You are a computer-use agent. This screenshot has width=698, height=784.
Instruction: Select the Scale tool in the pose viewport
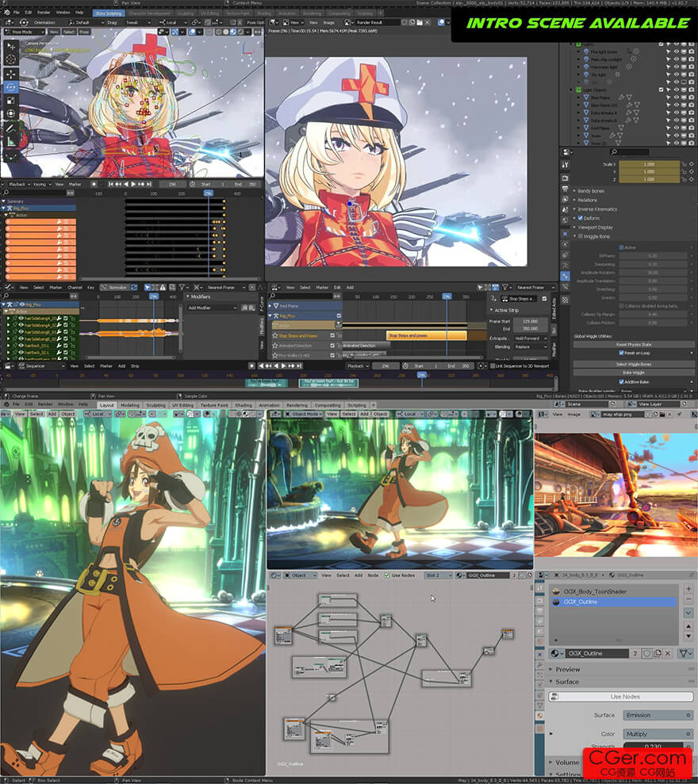[10, 101]
